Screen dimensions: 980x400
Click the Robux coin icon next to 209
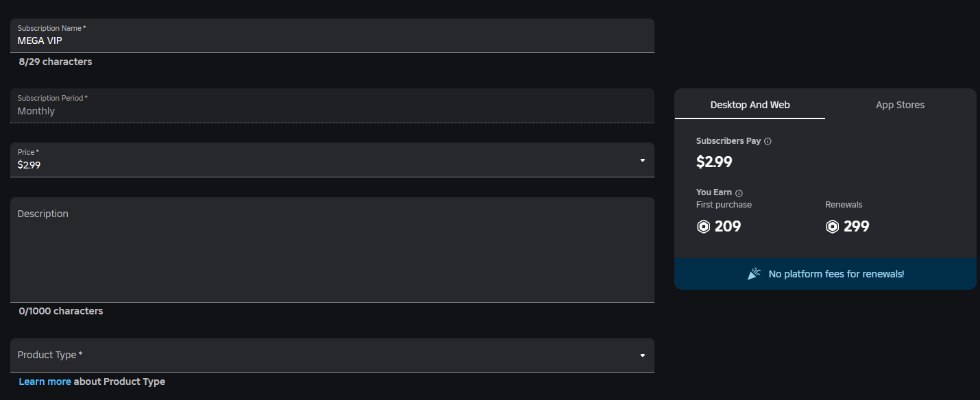(x=703, y=226)
